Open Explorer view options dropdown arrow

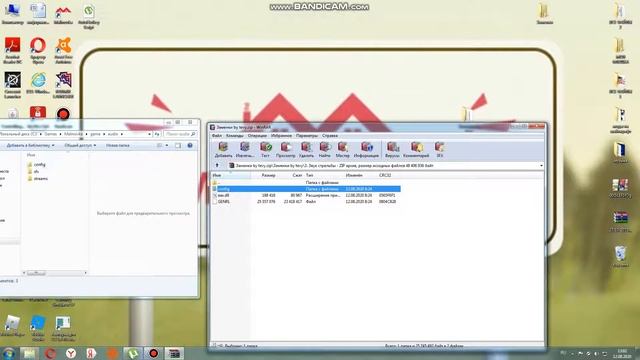click(167, 145)
